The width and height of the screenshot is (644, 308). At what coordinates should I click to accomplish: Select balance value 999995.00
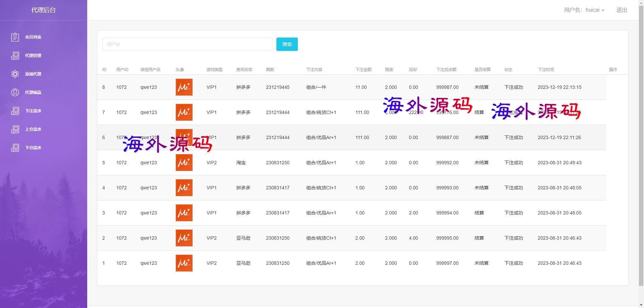447,238
